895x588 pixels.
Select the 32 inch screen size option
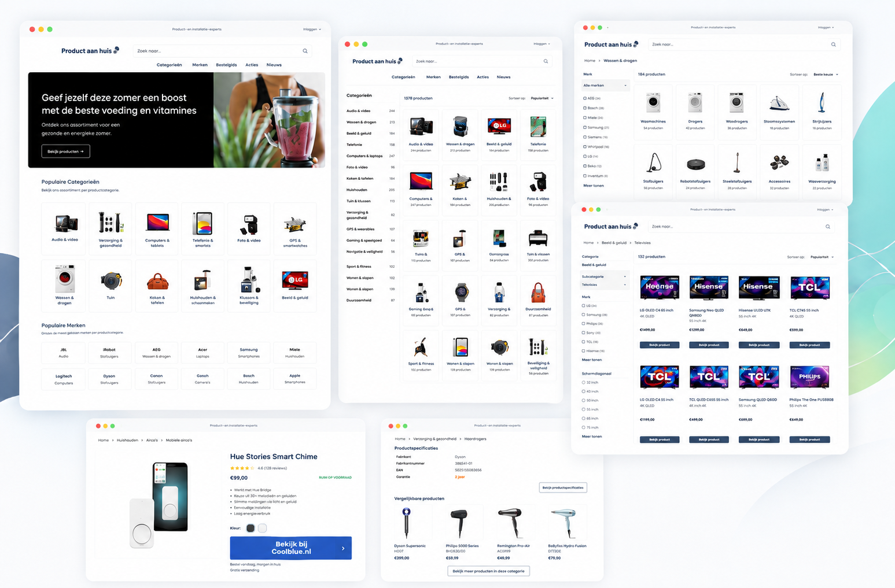(x=584, y=383)
